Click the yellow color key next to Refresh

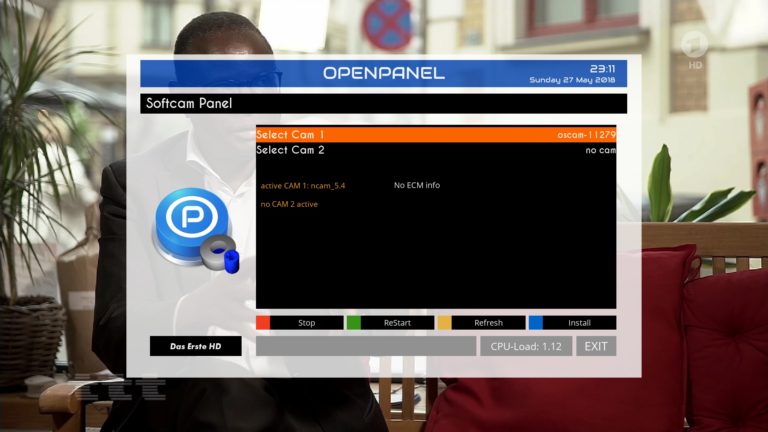click(x=444, y=323)
